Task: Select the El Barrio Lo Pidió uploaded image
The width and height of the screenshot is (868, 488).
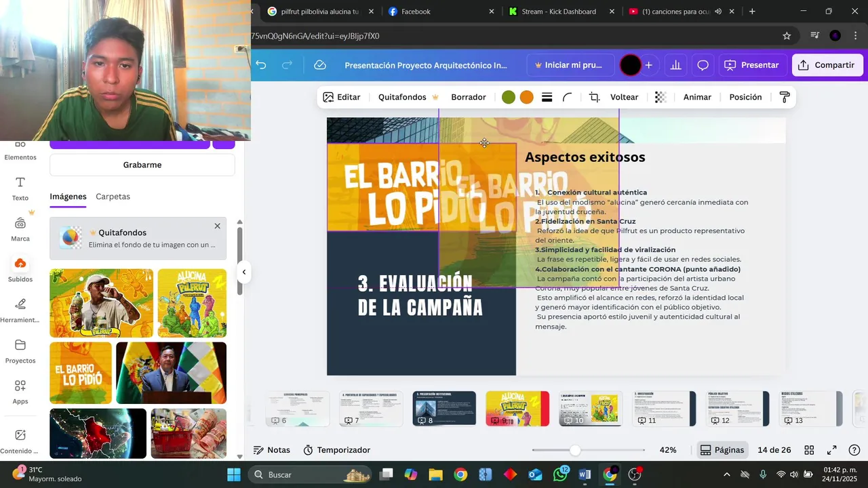Action: 81,373
